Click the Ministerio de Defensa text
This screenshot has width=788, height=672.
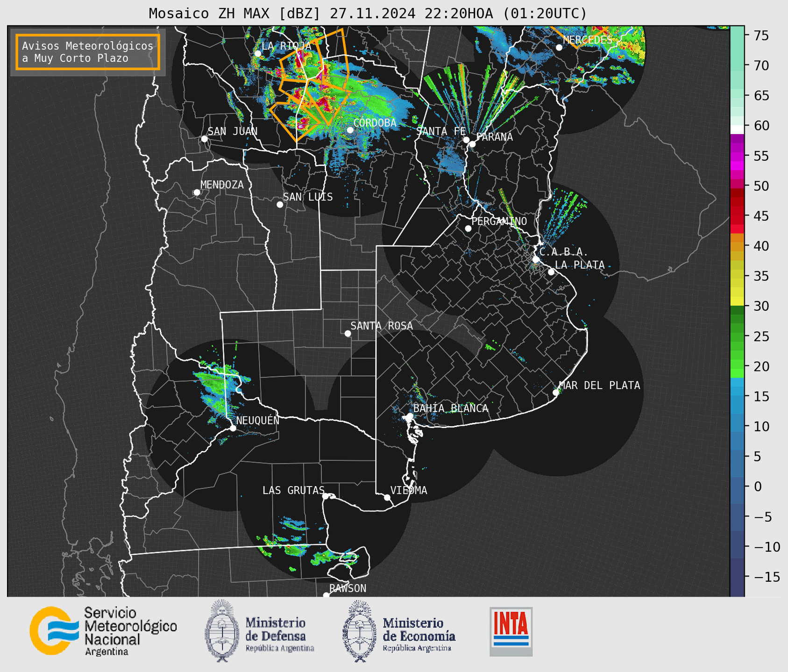(x=279, y=634)
